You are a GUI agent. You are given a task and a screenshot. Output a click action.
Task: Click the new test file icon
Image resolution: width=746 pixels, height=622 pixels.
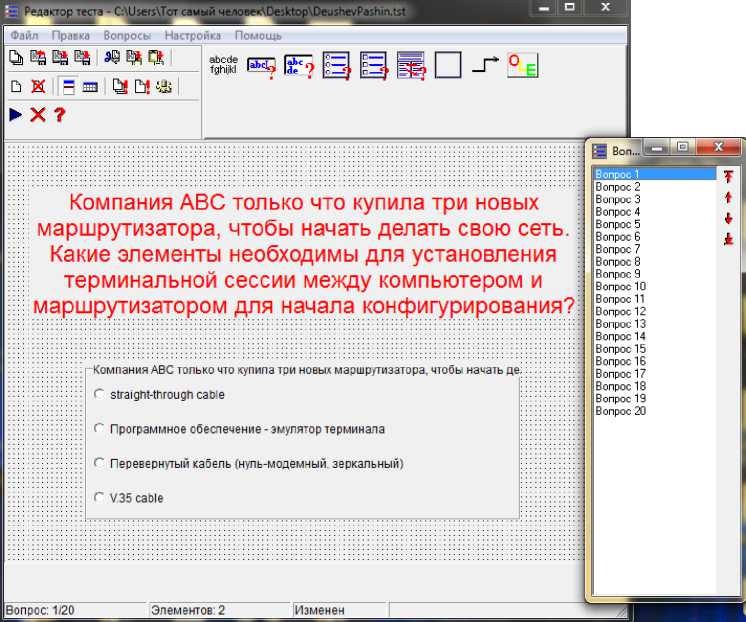(x=16, y=58)
